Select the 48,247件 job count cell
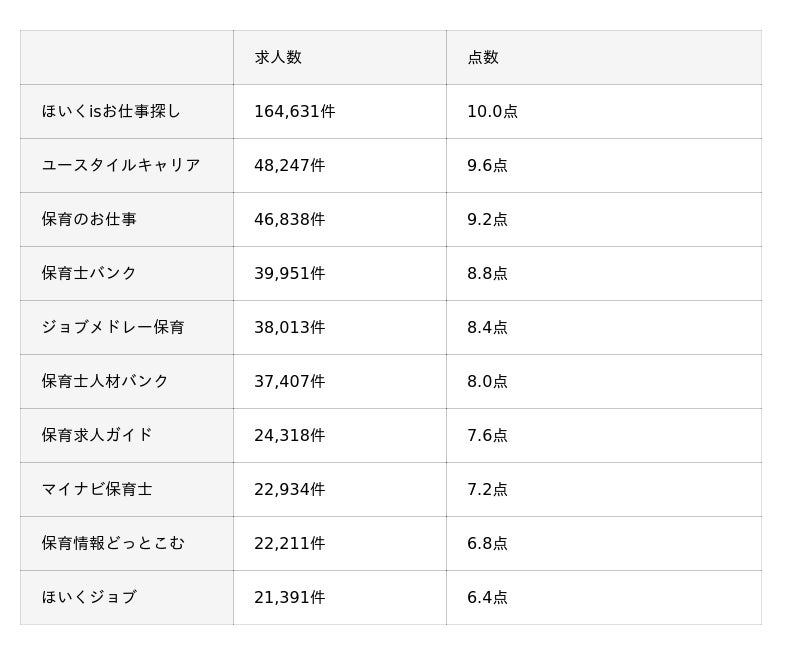Viewport: 800px width, 655px height. [290, 166]
